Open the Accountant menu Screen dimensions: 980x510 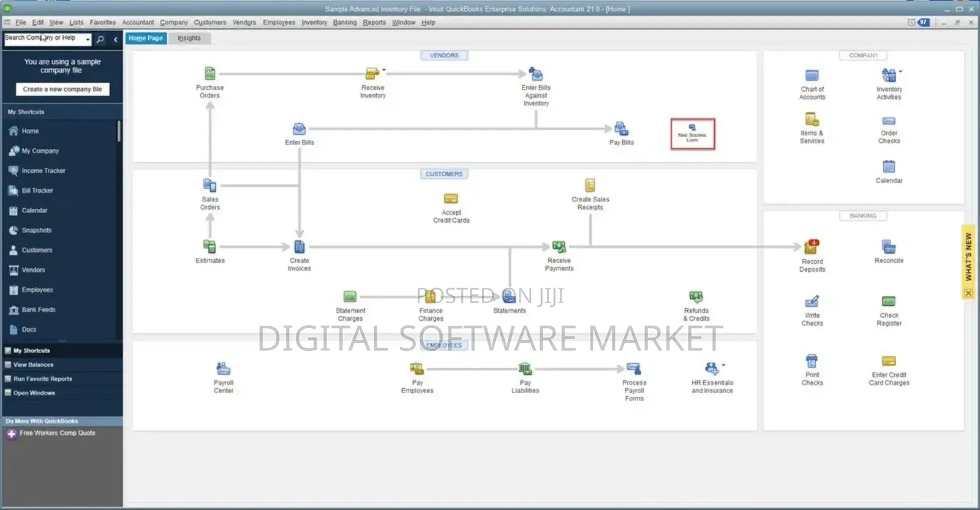[138, 23]
